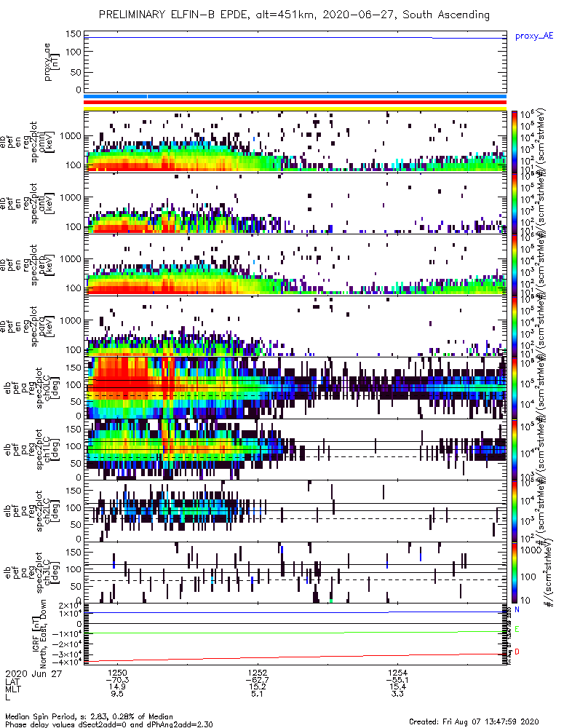Image resolution: width=564 pixels, height=728 pixels.
Task: Click the LAT value '-62.7'
Action: click(258, 680)
